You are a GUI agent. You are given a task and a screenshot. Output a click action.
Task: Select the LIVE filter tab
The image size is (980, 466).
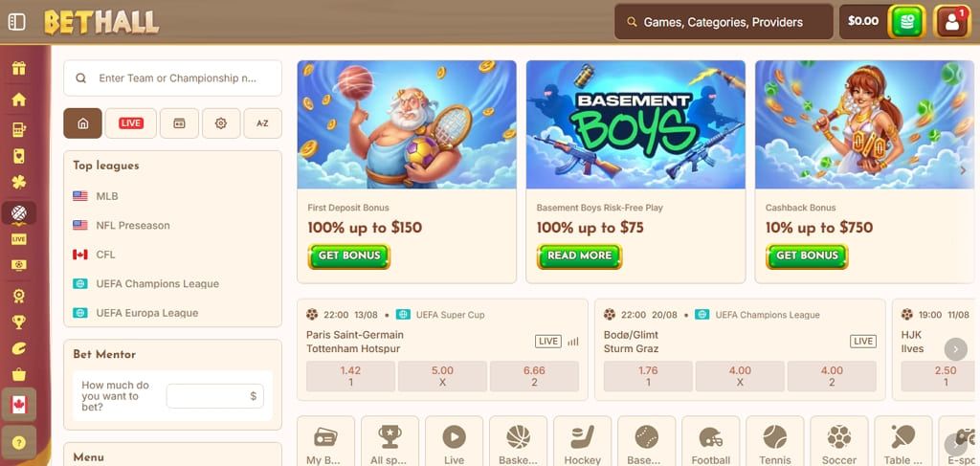[x=130, y=123]
